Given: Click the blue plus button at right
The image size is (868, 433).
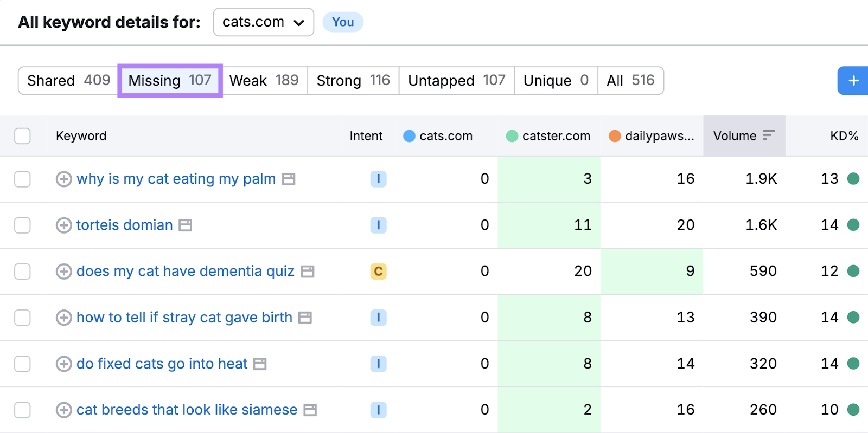Looking at the screenshot, I should [x=853, y=81].
